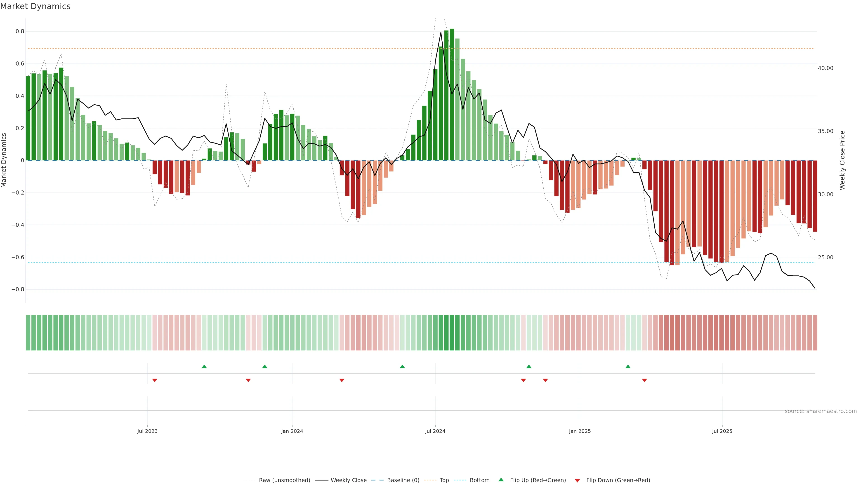
Task: Click the rightmost red flip-down triangle marker
Action: click(644, 380)
